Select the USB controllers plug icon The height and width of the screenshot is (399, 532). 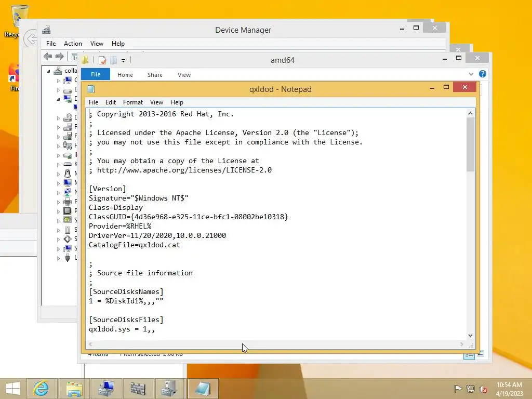68,258
